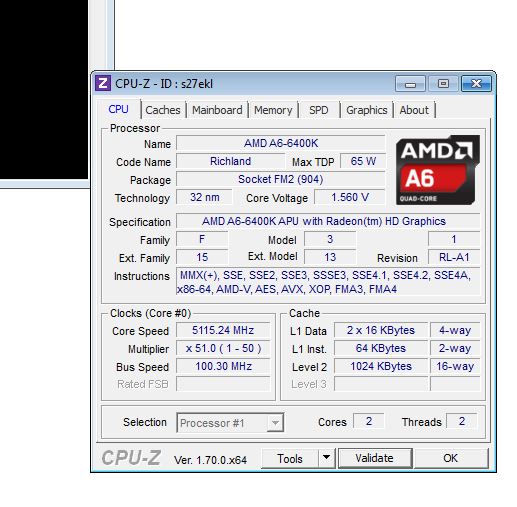Click the Ver. 1.70.0.x64 version text
Screen dimensions: 517x507
[x=210, y=460]
